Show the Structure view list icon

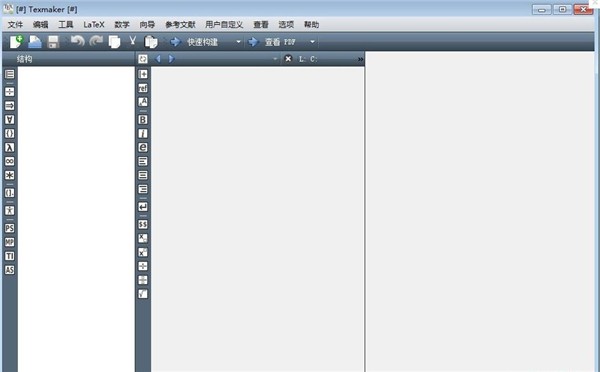pos(10,74)
